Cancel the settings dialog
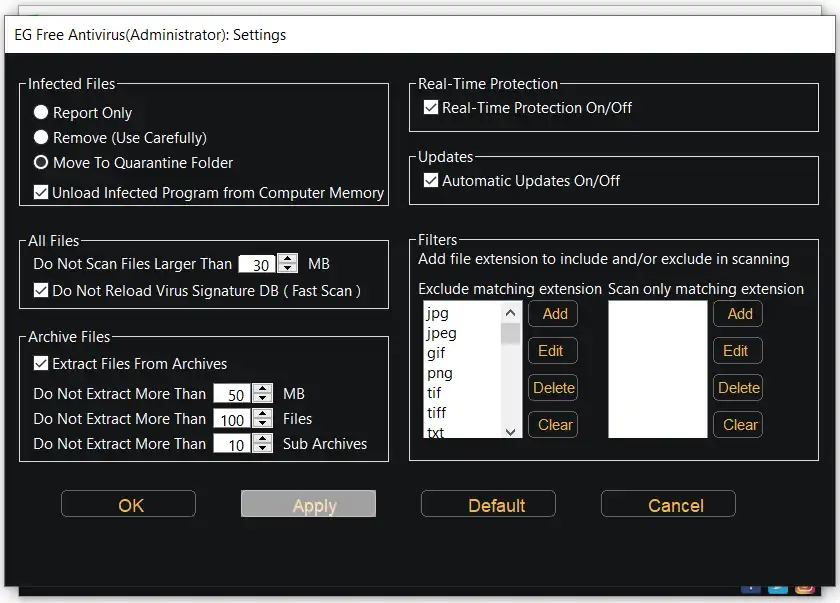 click(x=669, y=504)
